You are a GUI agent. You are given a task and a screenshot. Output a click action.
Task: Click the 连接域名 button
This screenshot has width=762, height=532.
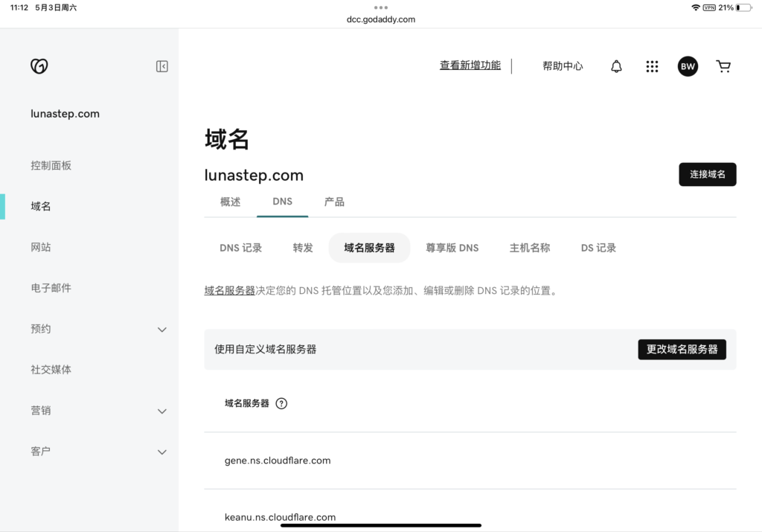tap(708, 174)
